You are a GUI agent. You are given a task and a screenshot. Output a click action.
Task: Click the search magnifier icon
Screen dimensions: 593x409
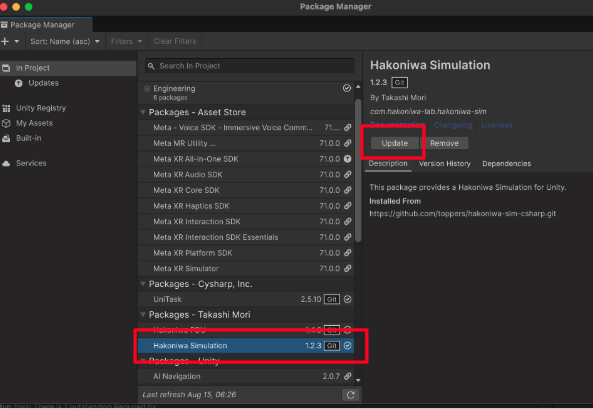(151, 66)
